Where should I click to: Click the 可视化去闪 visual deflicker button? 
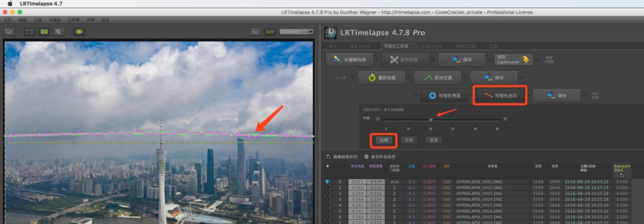click(500, 96)
